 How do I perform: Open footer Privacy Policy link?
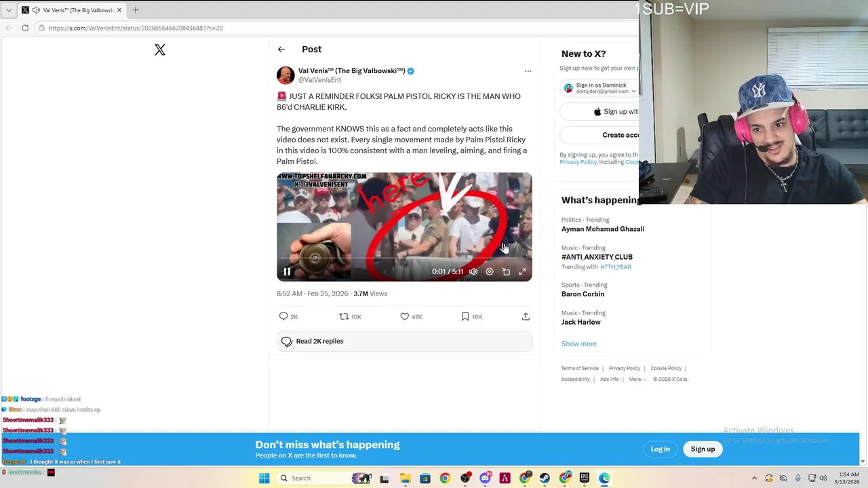[x=625, y=369]
